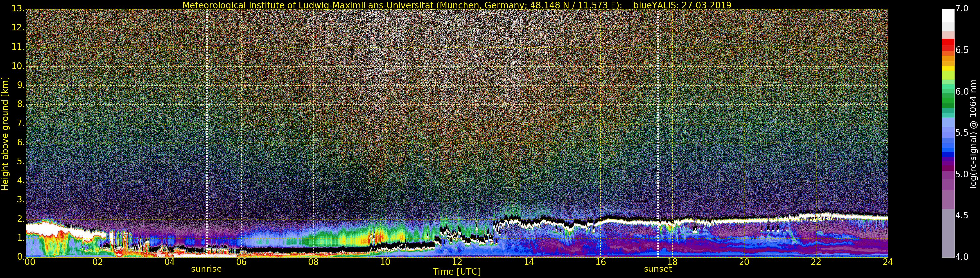Click the time axis tick '10'
Image resolution: width=980 pixels, height=278 pixels.
click(x=385, y=262)
